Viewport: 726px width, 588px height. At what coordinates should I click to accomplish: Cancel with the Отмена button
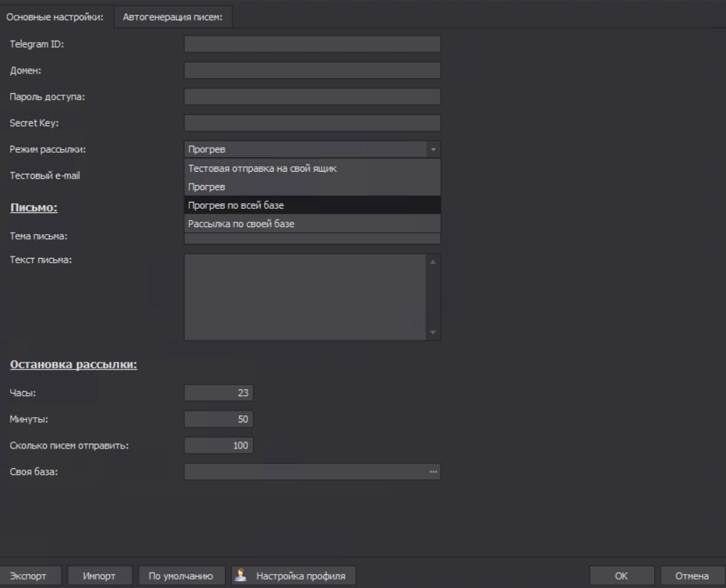692,576
